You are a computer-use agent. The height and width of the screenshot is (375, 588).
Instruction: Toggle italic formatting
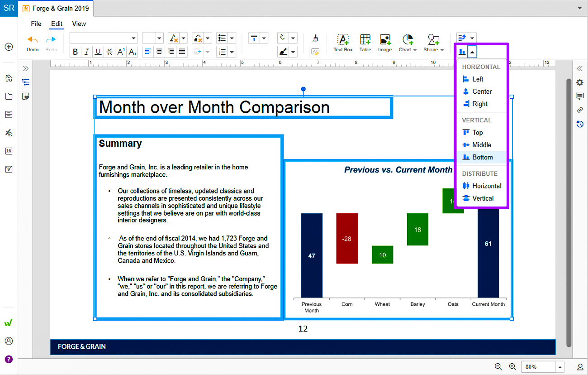[x=86, y=52]
